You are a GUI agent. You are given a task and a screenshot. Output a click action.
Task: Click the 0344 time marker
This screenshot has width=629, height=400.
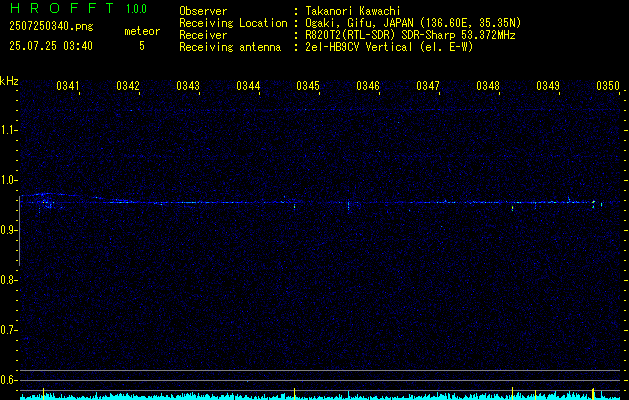pos(248,85)
